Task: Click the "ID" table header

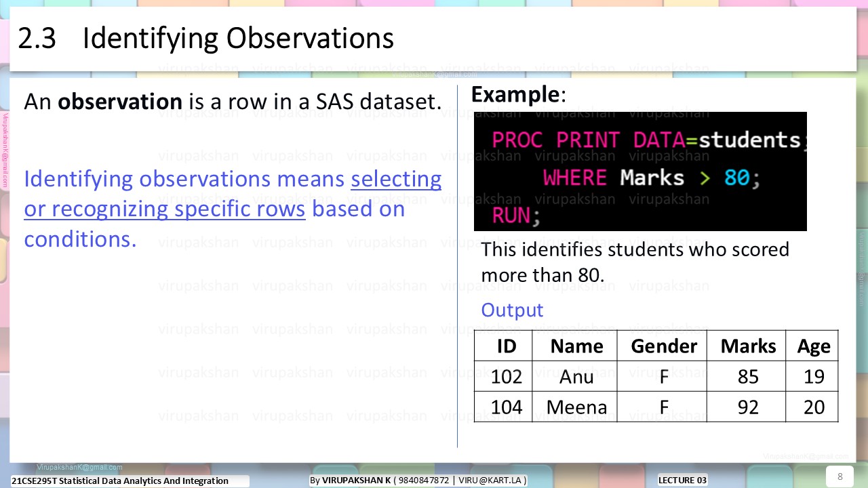Action: coord(503,346)
